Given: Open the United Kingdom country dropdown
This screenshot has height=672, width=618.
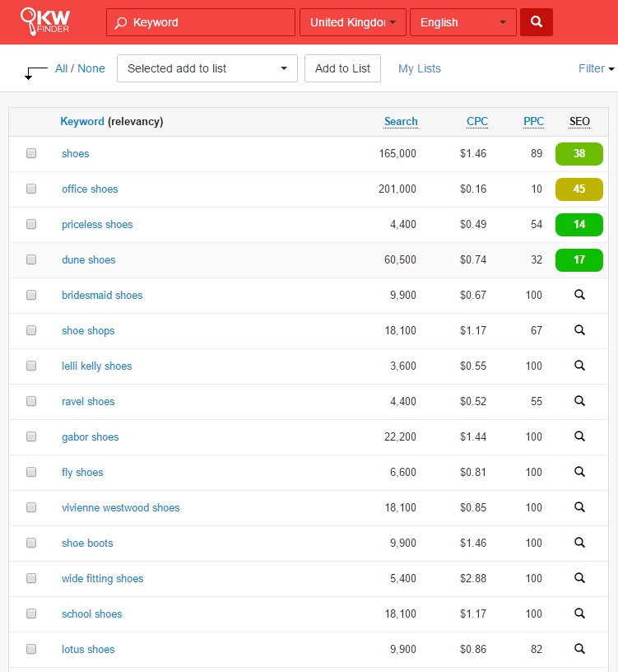Looking at the screenshot, I should (353, 22).
